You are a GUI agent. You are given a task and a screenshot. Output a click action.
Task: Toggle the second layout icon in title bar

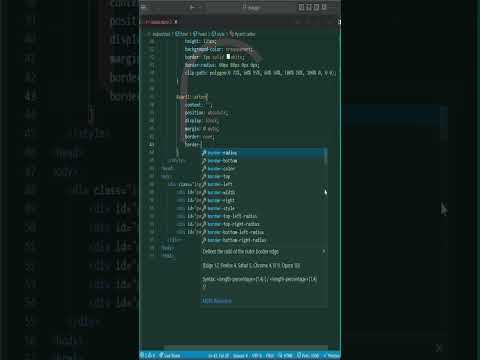click(309, 7)
